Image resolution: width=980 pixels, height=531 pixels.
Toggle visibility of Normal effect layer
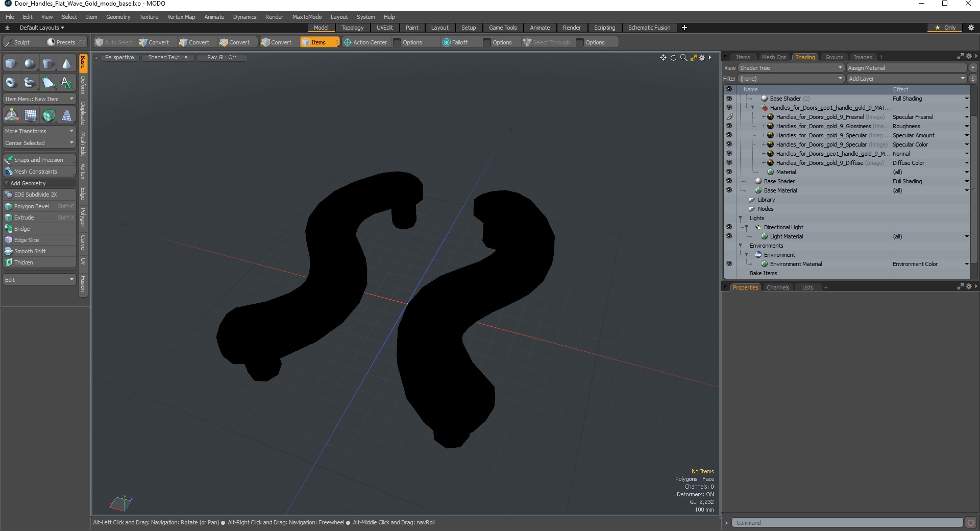tap(729, 154)
